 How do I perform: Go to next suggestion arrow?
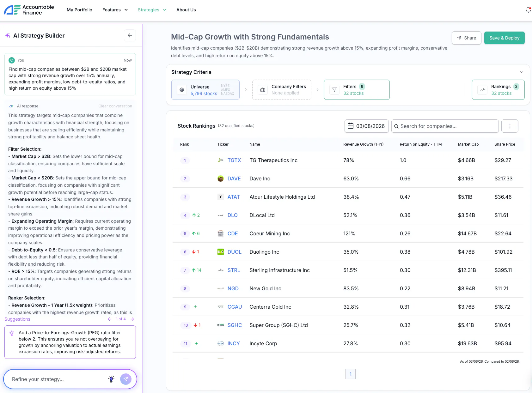[x=132, y=319]
